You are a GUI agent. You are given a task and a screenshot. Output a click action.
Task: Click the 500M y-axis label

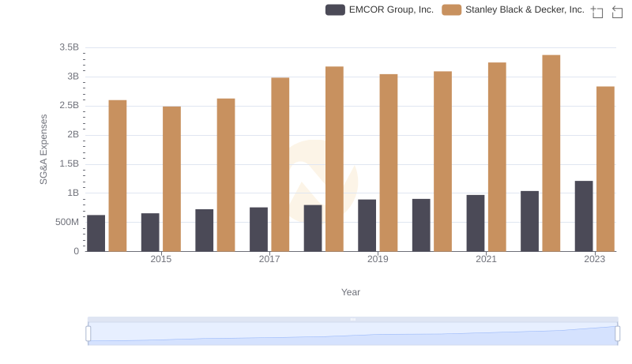tap(67, 222)
